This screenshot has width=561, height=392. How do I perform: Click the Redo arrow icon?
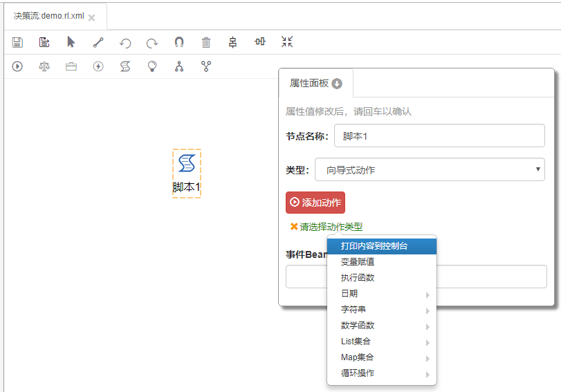point(152,43)
